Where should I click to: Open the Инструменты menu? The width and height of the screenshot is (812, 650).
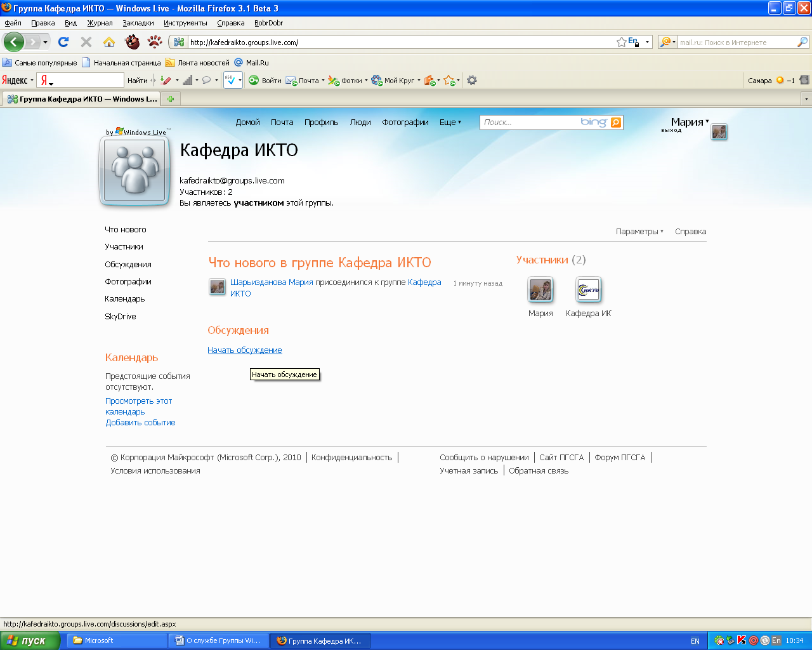(x=185, y=23)
